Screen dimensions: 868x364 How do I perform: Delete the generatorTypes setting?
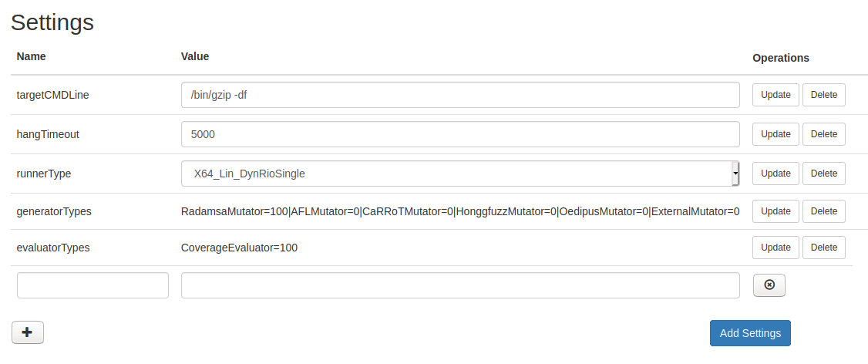(x=823, y=211)
